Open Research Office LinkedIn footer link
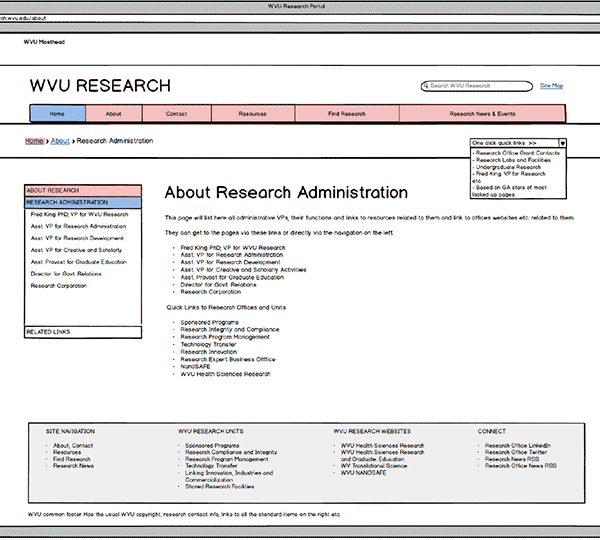 [518, 446]
